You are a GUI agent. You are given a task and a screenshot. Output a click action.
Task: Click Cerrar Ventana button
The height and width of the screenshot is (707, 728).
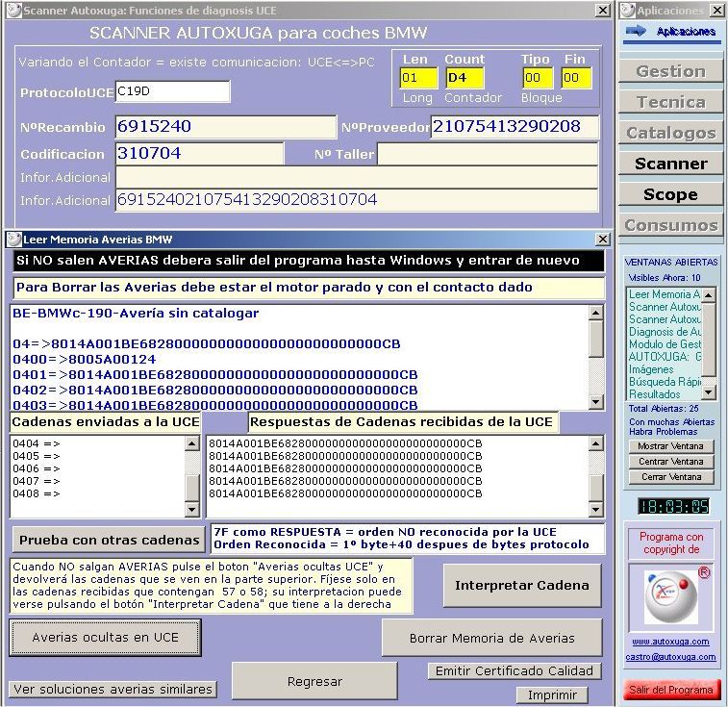pos(671,476)
